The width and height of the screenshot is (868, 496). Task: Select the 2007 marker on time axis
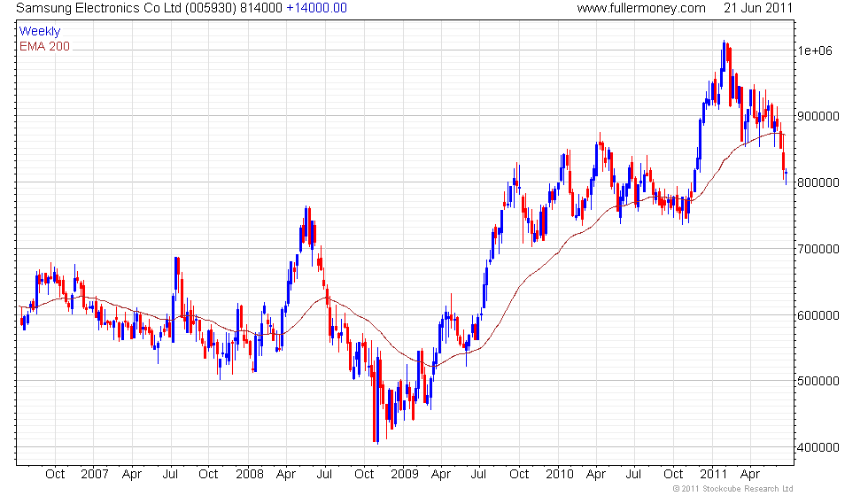tap(94, 474)
